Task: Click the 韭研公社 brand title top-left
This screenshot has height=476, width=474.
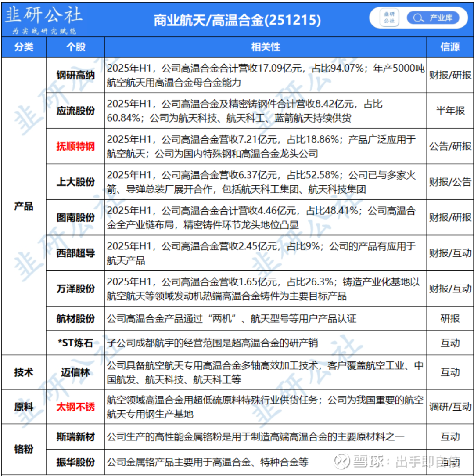Action: (44, 15)
